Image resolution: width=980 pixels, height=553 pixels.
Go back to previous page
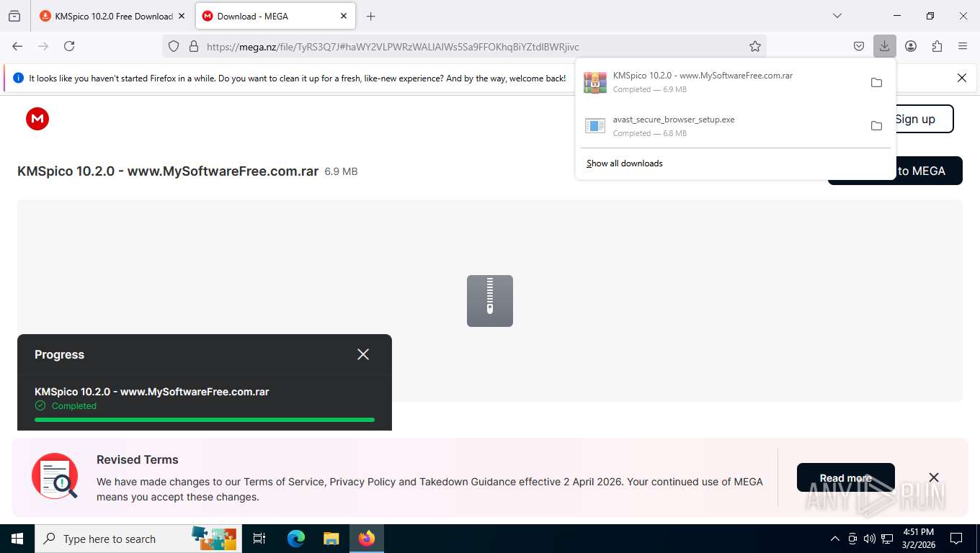point(17,46)
